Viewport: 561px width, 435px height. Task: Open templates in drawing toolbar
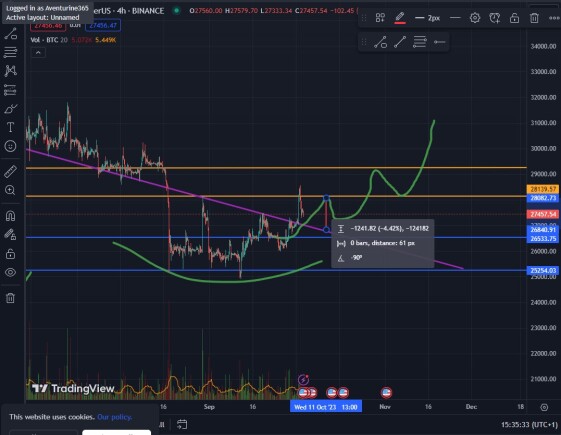[x=380, y=18]
